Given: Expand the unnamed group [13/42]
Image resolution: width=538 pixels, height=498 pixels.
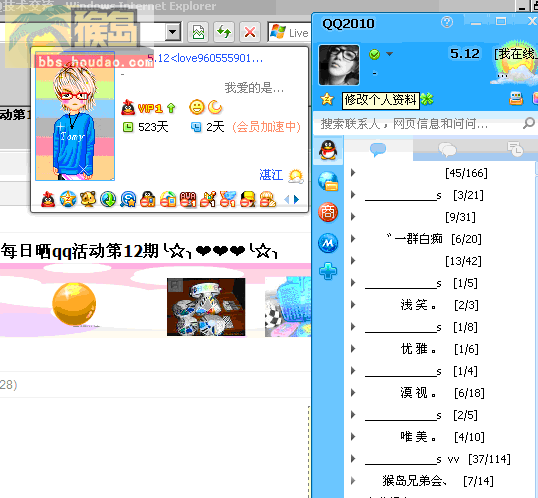Looking at the screenshot, I should point(353,260).
